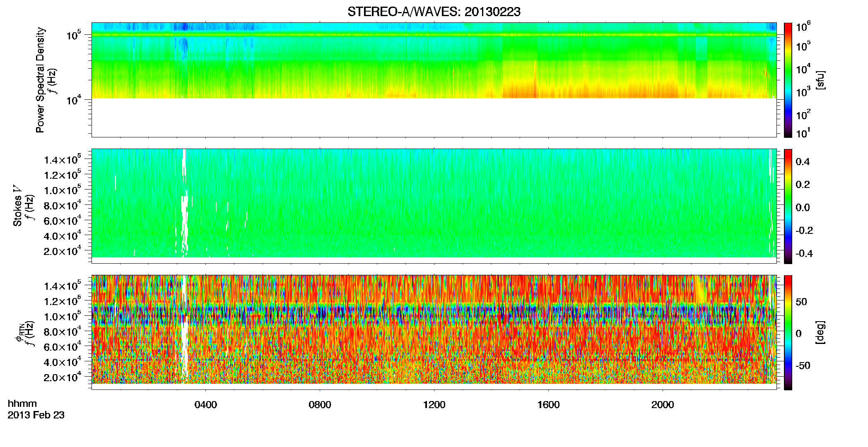Click the hhmm time format label
Image resolution: width=868 pixels, height=447 pixels.
click(x=22, y=404)
